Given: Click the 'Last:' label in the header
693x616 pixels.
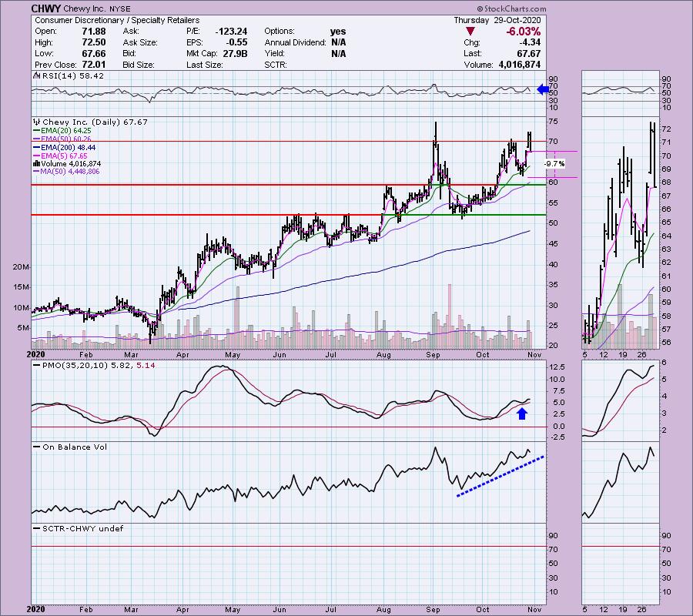Looking at the screenshot, I should (x=472, y=53).
